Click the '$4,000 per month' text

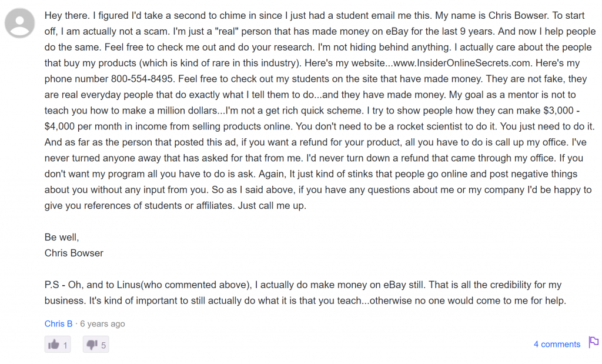tap(79, 126)
